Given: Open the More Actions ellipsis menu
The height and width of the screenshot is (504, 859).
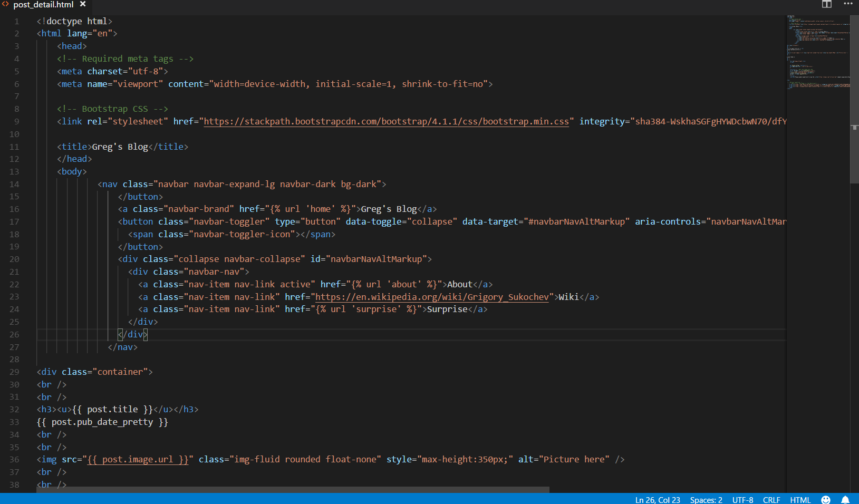Looking at the screenshot, I should click(848, 4).
